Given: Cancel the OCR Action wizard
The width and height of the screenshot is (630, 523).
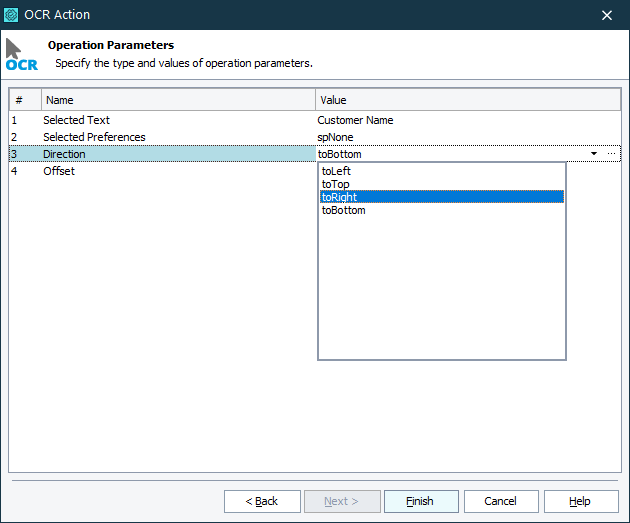Looking at the screenshot, I should click(500, 501).
